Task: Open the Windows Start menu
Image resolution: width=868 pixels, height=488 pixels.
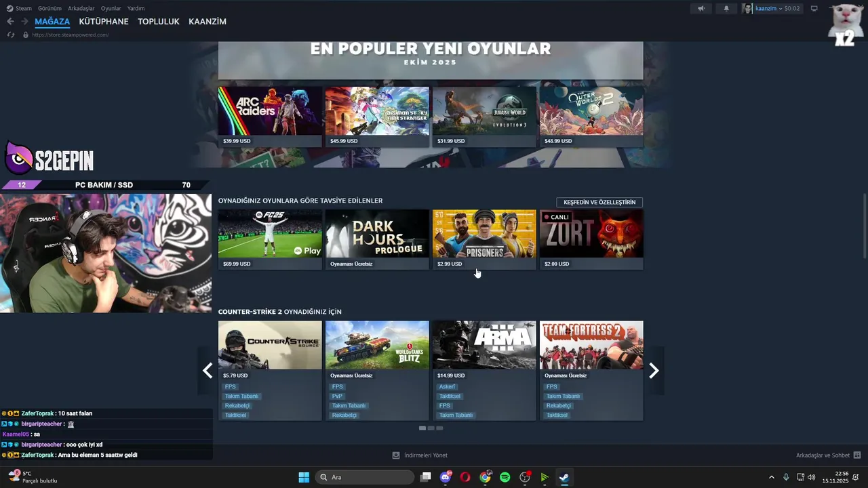Action: 304,477
